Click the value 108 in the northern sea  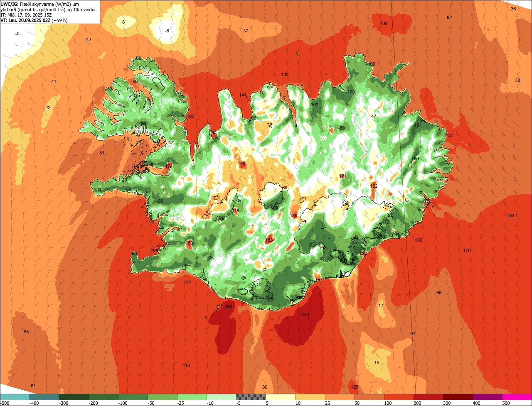[x=384, y=23]
